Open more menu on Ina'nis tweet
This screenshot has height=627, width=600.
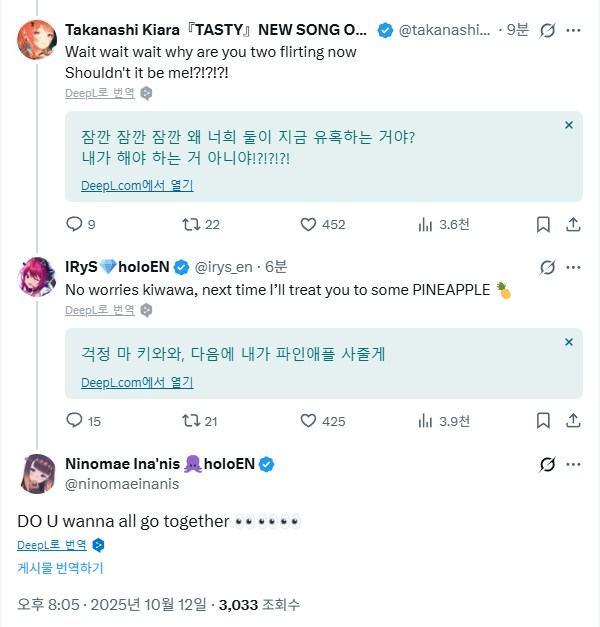pos(573,464)
